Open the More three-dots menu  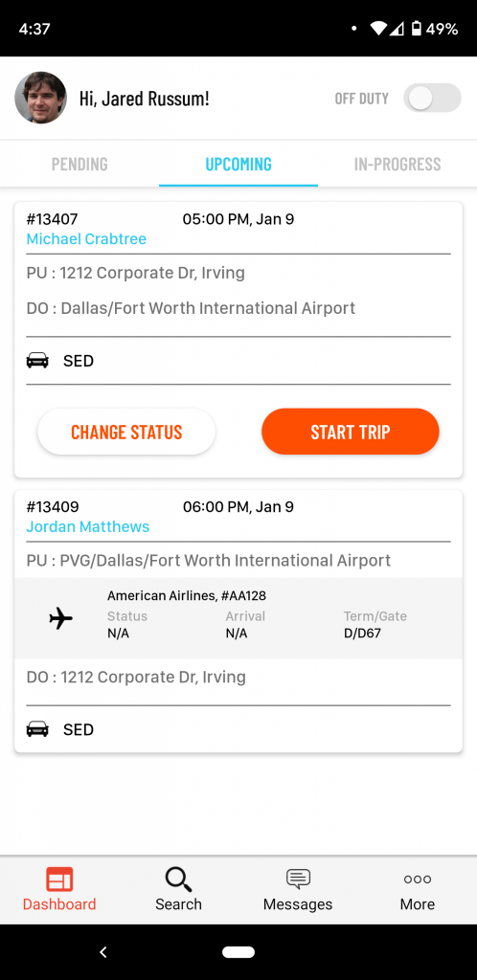pos(417,880)
